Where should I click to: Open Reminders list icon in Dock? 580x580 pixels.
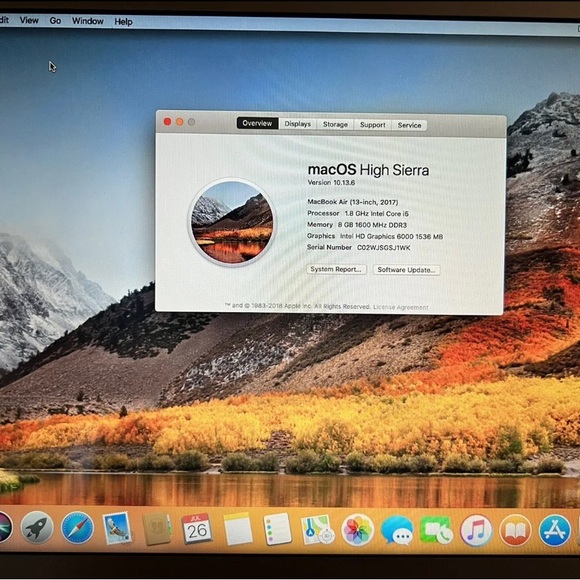point(277,529)
